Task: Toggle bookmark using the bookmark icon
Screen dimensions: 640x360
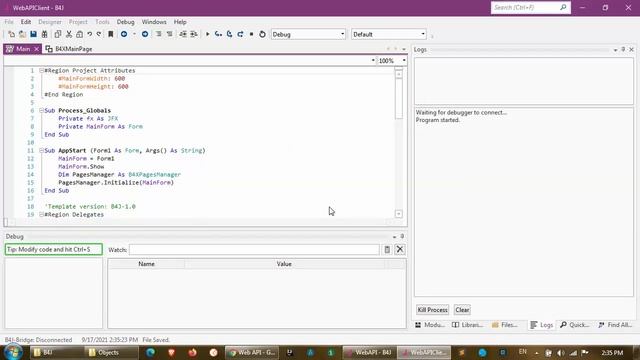Action: pos(111,34)
